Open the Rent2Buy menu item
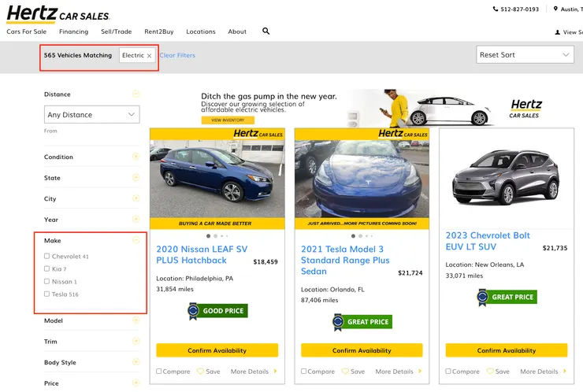 point(159,31)
